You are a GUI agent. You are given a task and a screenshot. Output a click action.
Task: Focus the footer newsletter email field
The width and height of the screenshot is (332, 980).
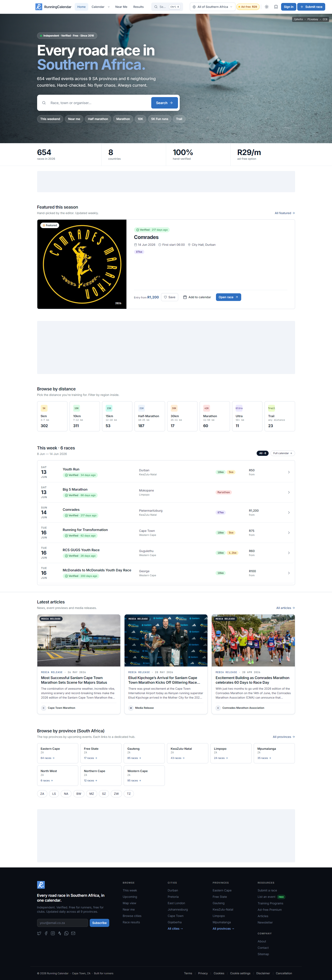point(63,923)
